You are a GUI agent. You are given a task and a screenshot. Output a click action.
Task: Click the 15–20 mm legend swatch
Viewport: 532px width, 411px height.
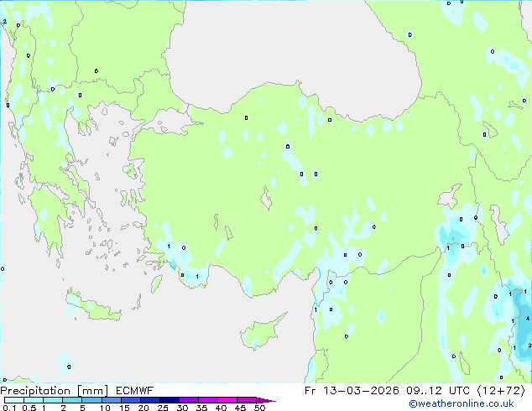tap(130, 400)
